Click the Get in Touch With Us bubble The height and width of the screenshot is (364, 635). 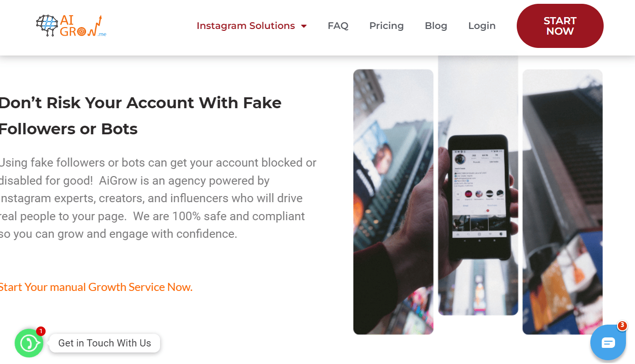(x=104, y=343)
